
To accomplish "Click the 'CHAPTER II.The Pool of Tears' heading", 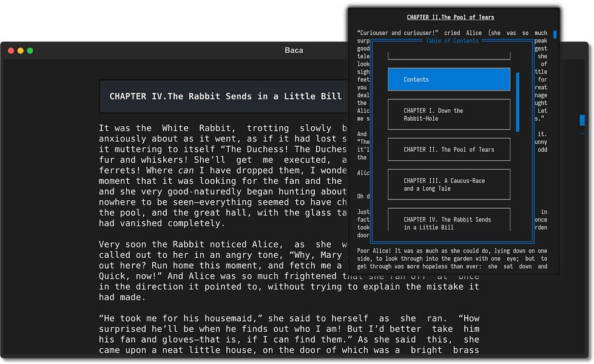I will (x=450, y=18).
